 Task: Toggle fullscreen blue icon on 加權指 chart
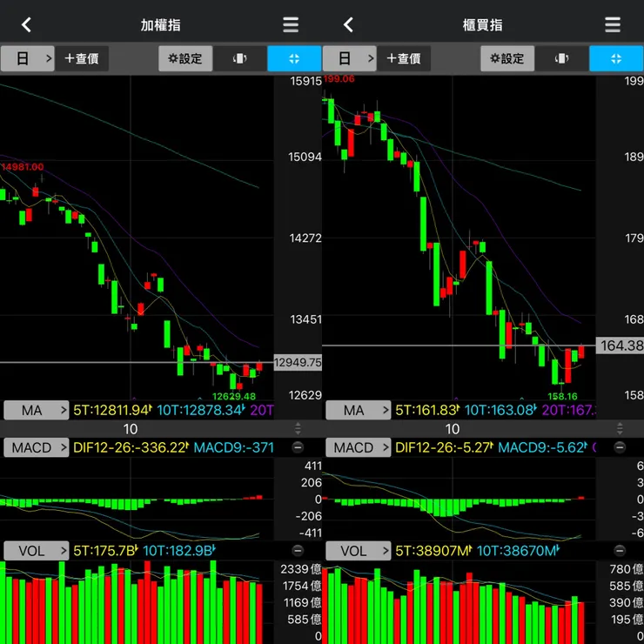tap(294, 58)
